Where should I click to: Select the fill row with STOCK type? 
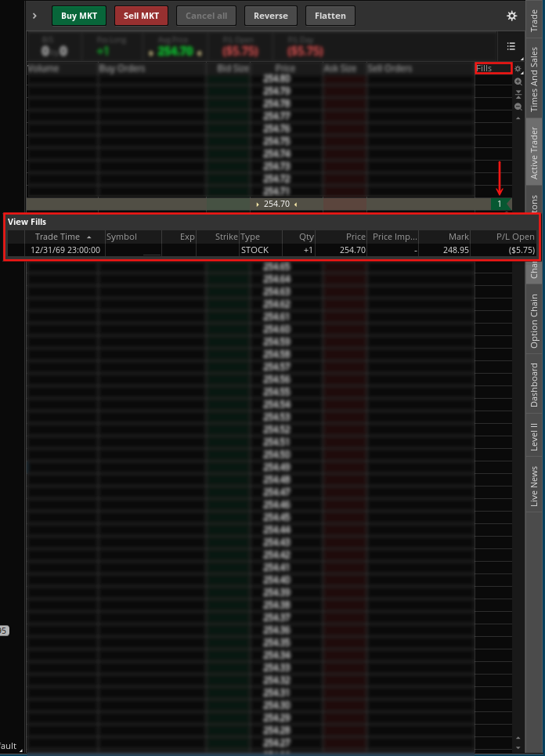click(x=254, y=250)
